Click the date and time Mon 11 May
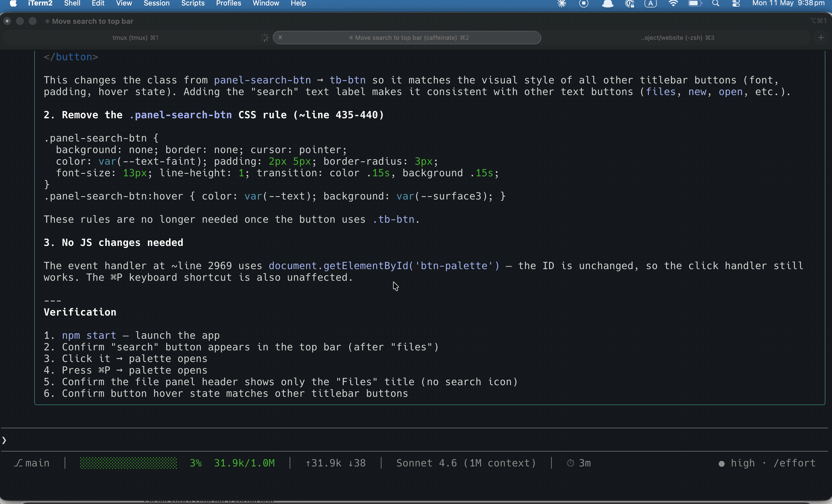Viewport: 832px width, 504px height. tap(788, 3)
